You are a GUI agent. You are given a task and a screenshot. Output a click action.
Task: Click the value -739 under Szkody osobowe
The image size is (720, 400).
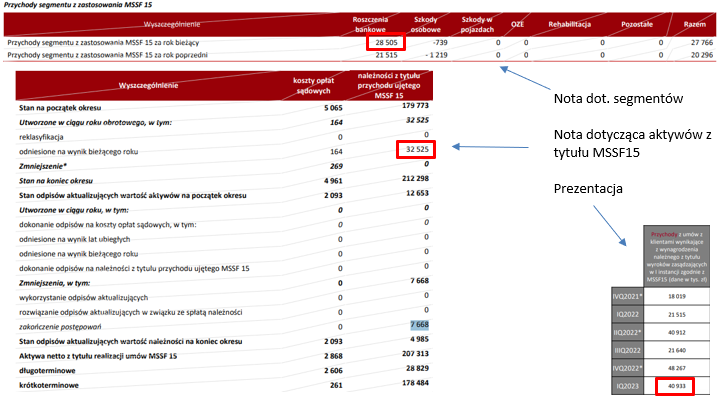[x=440, y=42]
